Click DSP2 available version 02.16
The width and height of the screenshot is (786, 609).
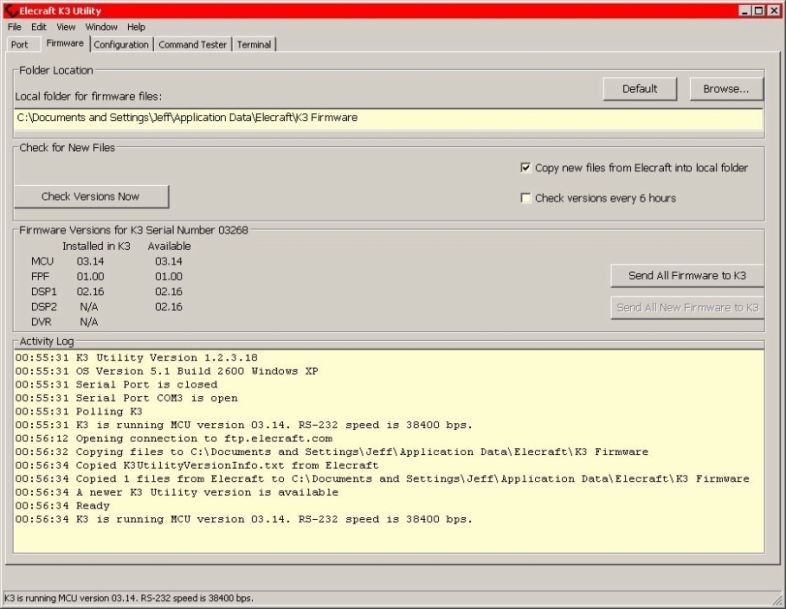pos(168,306)
